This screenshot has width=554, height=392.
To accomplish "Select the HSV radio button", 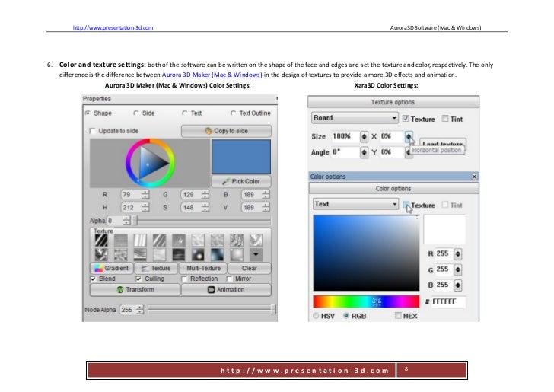I will click(317, 316).
